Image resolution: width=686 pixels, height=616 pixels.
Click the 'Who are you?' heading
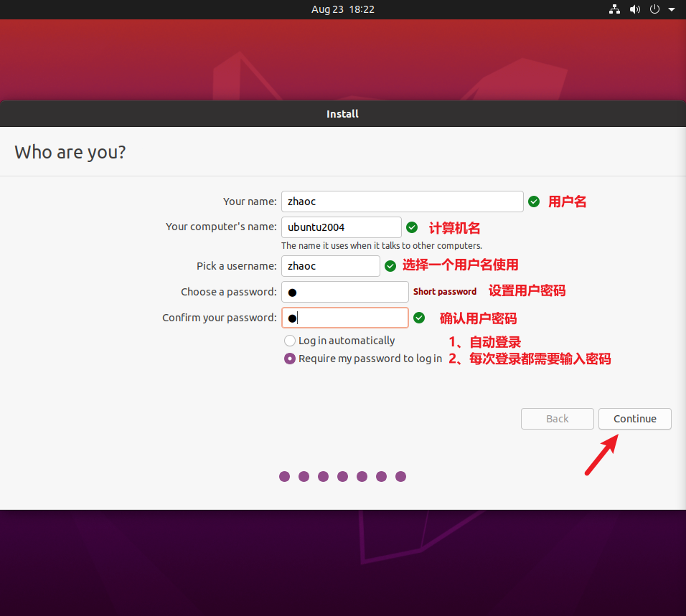[70, 152]
